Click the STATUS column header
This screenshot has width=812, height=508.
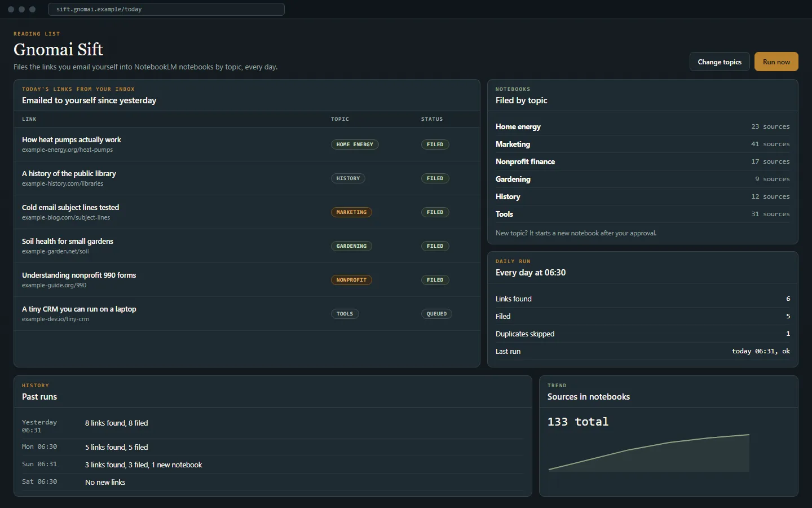coord(432,119)
